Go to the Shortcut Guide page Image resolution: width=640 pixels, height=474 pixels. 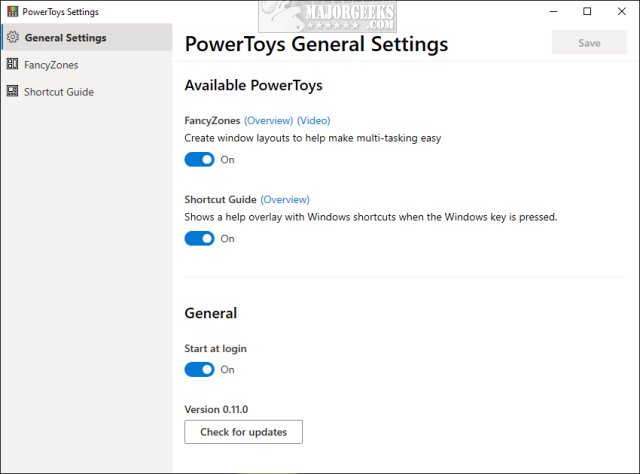pyautogui.click(x=60, y=92)
